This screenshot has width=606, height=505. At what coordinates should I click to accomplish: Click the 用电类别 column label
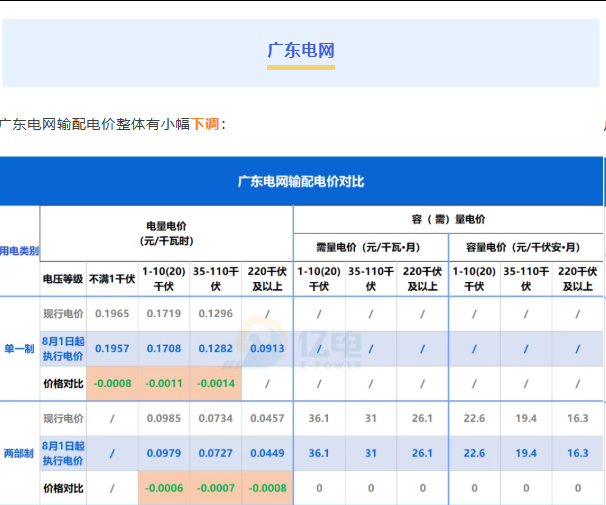click(x=19, y=251)
